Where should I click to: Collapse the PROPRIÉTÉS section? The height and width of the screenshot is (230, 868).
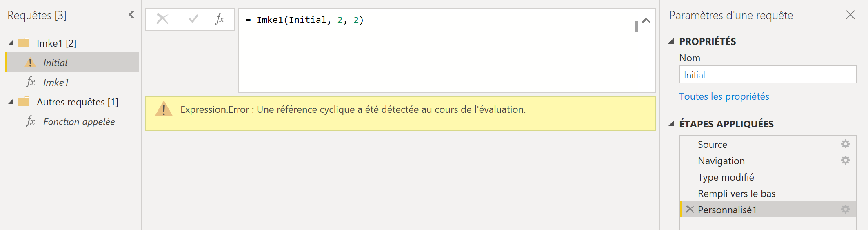(x=671, y=41)
